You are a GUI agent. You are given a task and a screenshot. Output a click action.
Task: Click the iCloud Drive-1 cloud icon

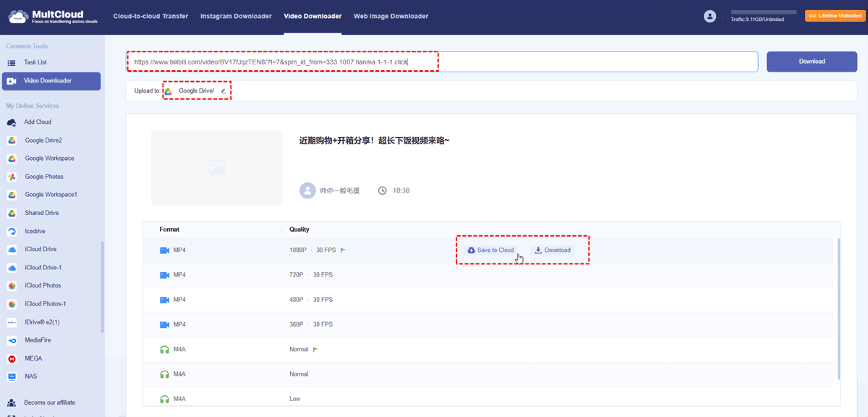tap(12, 267)
